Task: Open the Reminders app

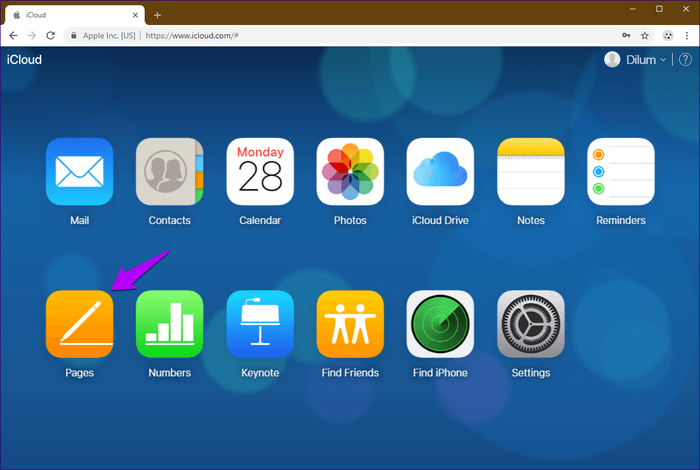Action: (x=621, y=171)
